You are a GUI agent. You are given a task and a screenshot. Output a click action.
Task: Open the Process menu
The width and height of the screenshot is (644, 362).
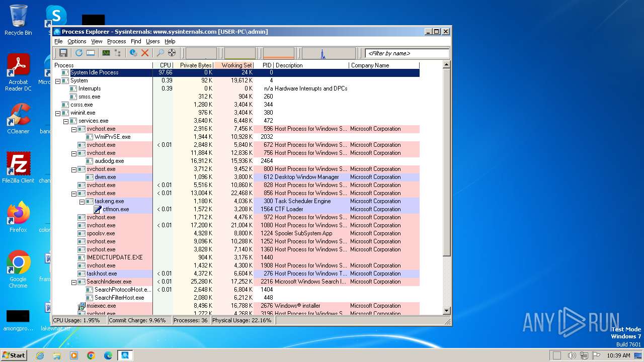(x=116, y=41)
